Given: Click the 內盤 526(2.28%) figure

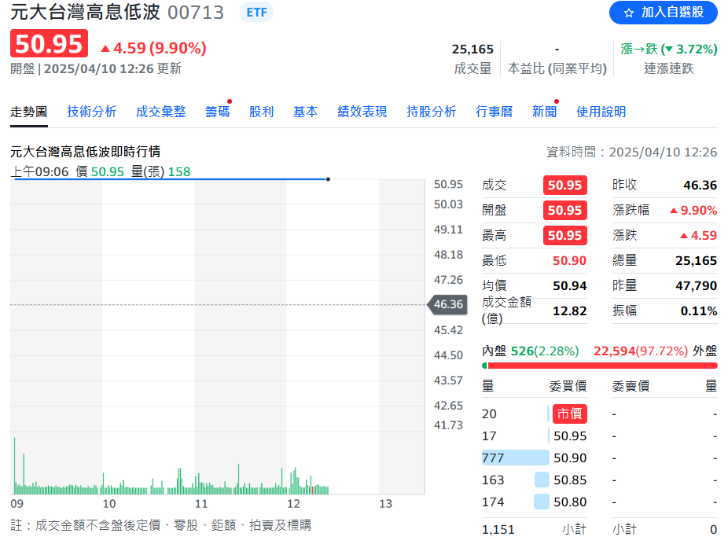Looking at the screenshot, I should point(545,351).
